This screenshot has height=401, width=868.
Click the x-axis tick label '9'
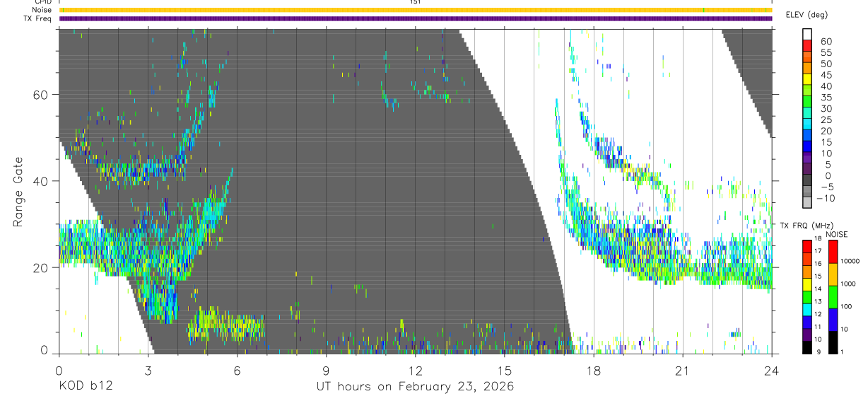click(327, 371)
